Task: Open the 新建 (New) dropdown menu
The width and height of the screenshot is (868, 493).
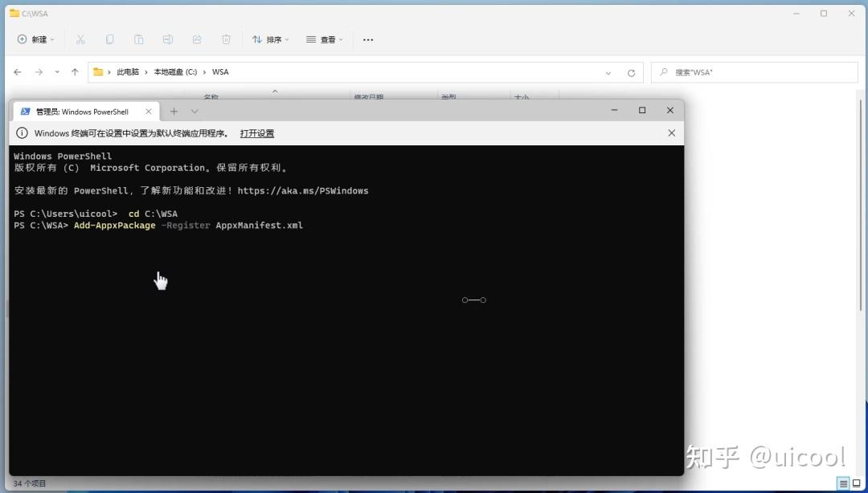Action: (35, 39)
